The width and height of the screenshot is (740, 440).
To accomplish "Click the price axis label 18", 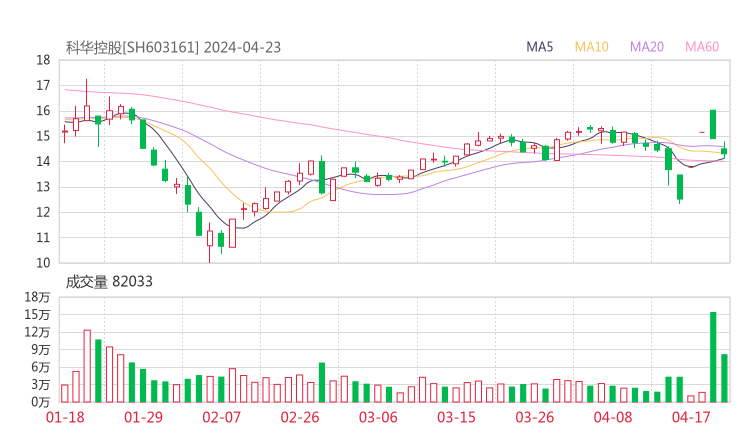I will 43,60.
